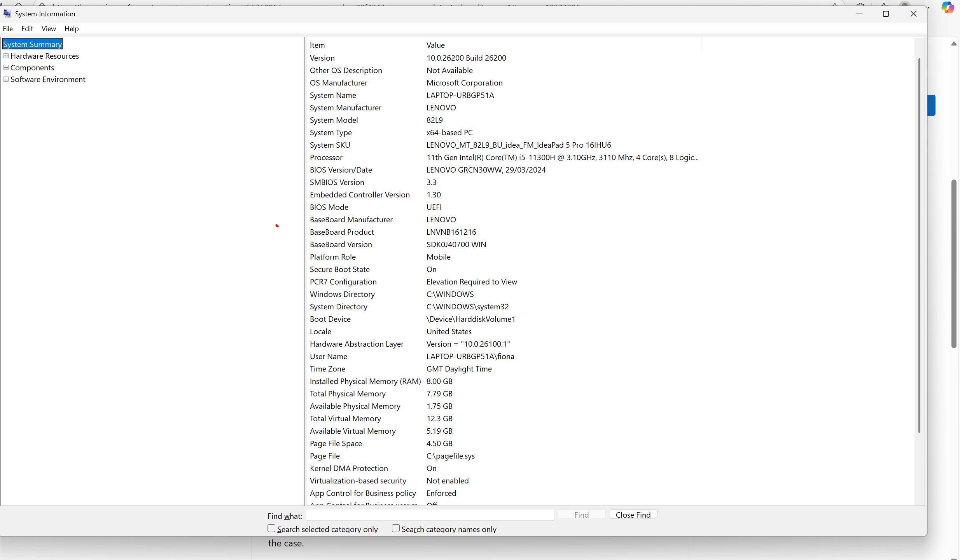
Task: Select the Hardware Resources tree label
Action: (45, 56)
